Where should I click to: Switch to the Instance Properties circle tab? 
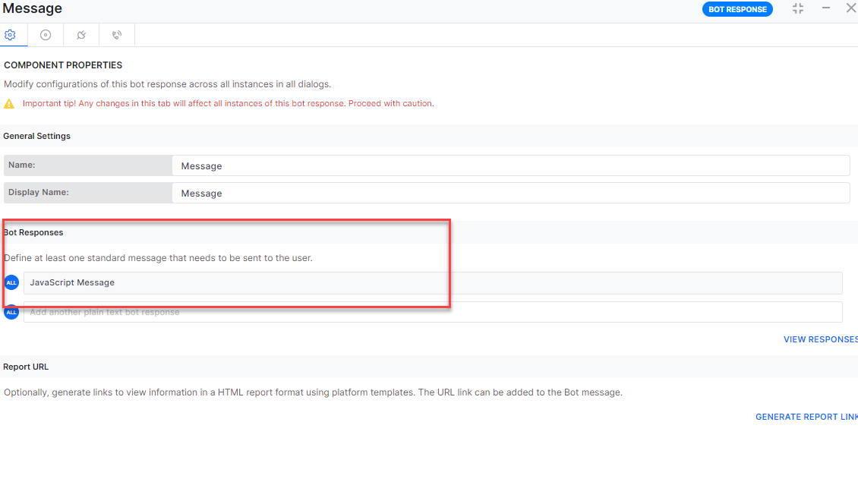point(46,35)
